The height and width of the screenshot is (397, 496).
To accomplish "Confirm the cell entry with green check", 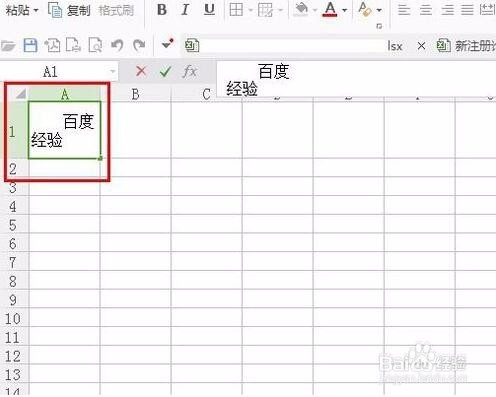I will (x=165, y=71).
